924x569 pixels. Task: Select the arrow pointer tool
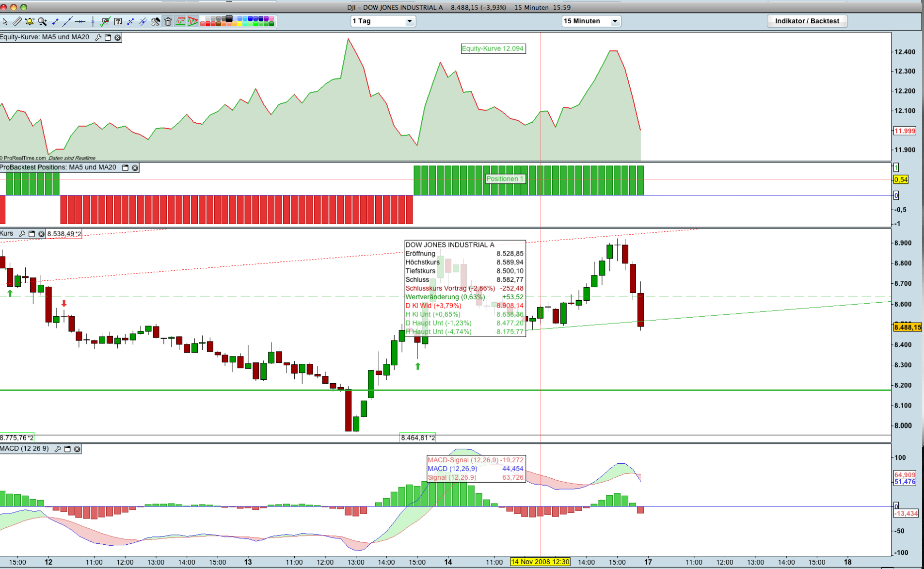5,21
